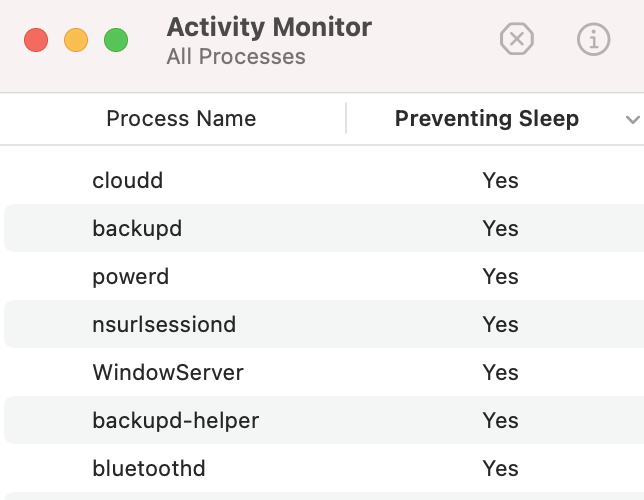Click the All Processes subtitle text

pyautogui.click(x=236, y=56)
